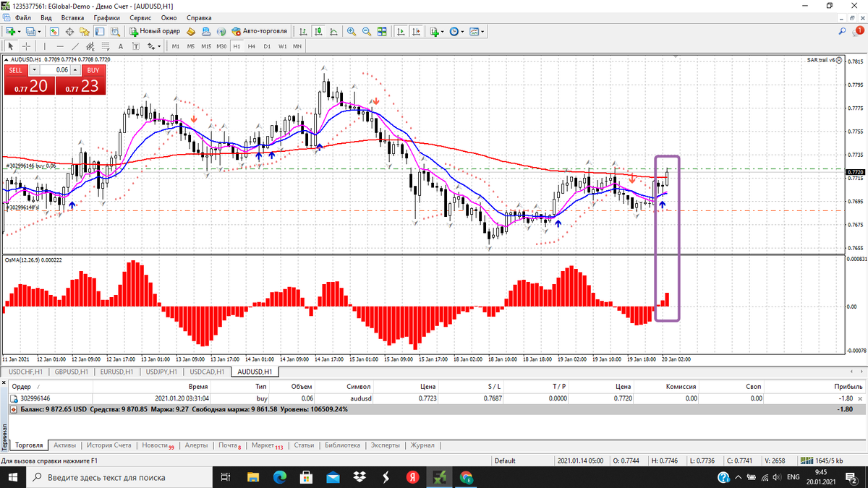The height and width of the screenshot is (488, 868).
Task: Switch chart to bar chart mode
Action: coord(303,31)
